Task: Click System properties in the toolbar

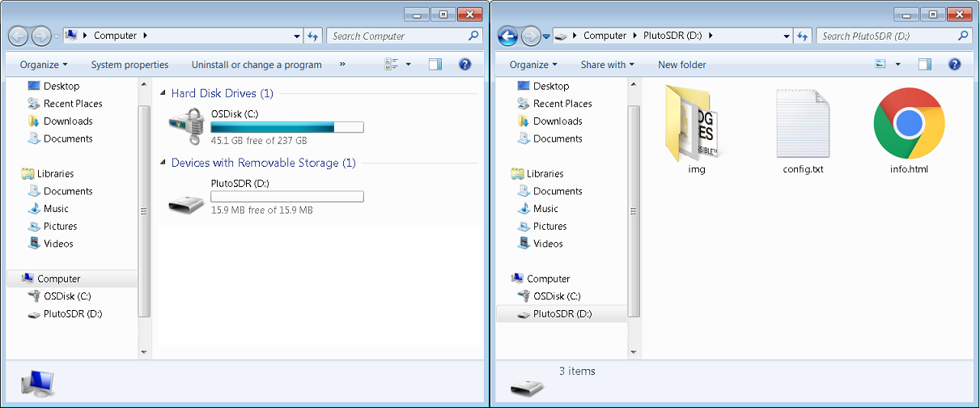Action: 129,65
